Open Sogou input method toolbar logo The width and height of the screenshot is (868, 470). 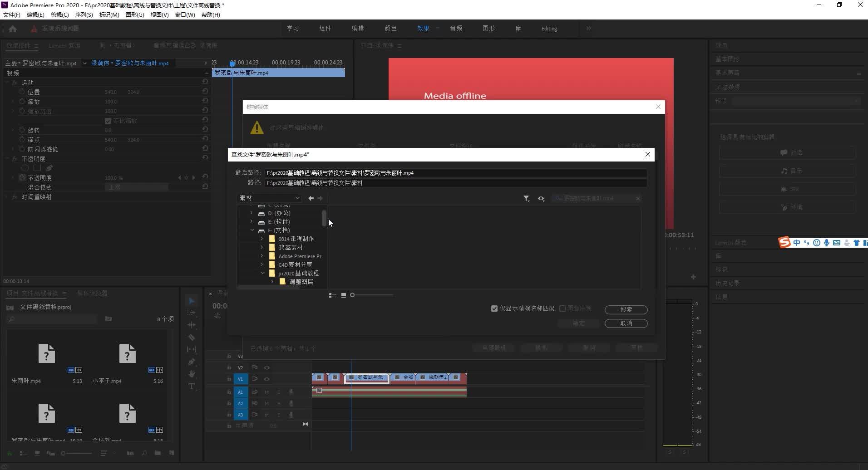pos(784,243)
